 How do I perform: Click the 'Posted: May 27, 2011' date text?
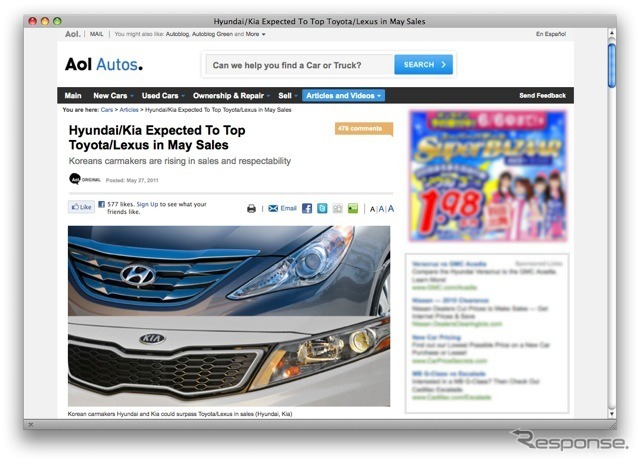pos(132,180)
